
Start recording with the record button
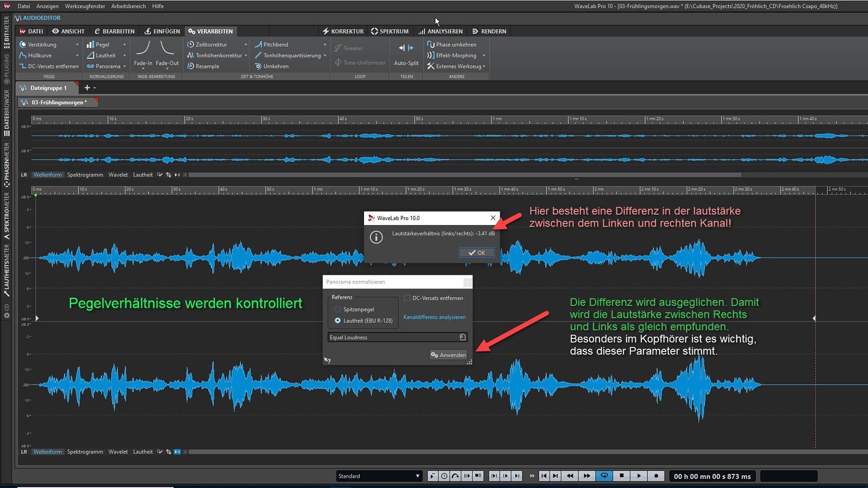point(656,476)
